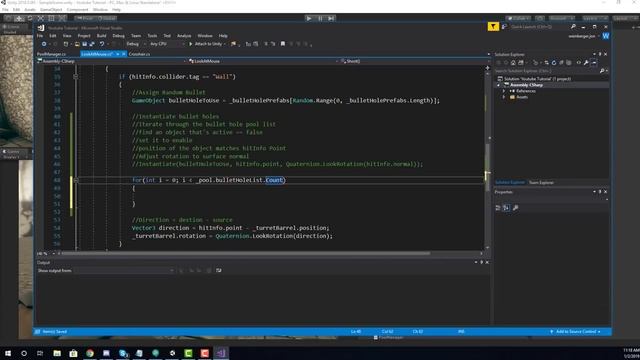Click the yellow notifications filter flag icon

[x=493, y=27]
